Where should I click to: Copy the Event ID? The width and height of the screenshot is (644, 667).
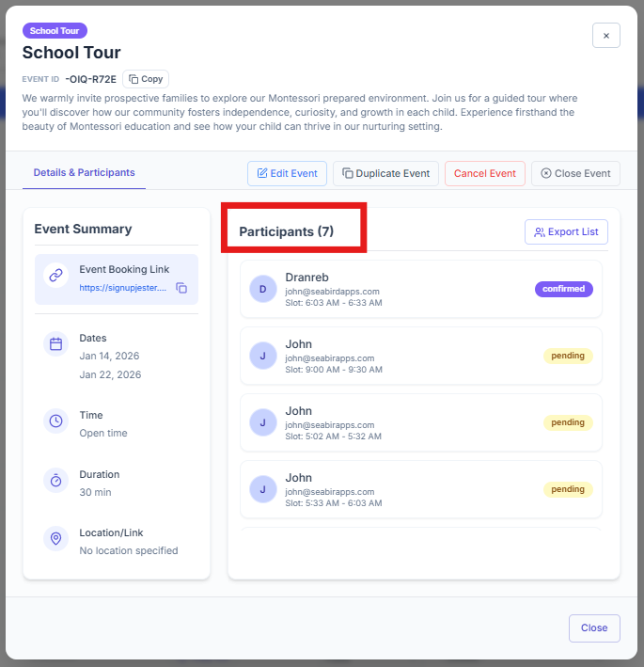146,79
